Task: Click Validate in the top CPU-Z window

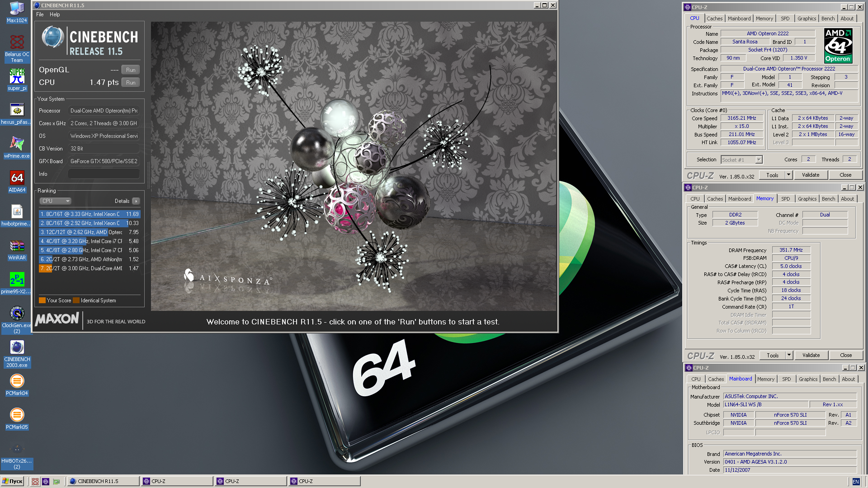Action: (811, 175)
